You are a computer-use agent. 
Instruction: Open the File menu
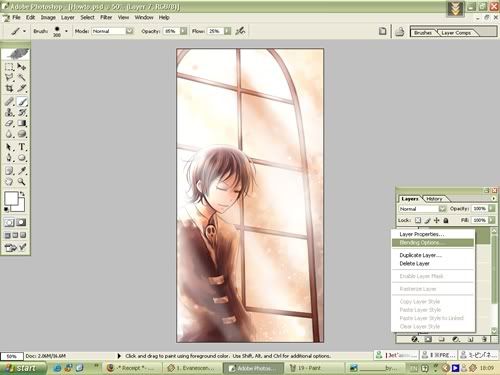(16, 17)
